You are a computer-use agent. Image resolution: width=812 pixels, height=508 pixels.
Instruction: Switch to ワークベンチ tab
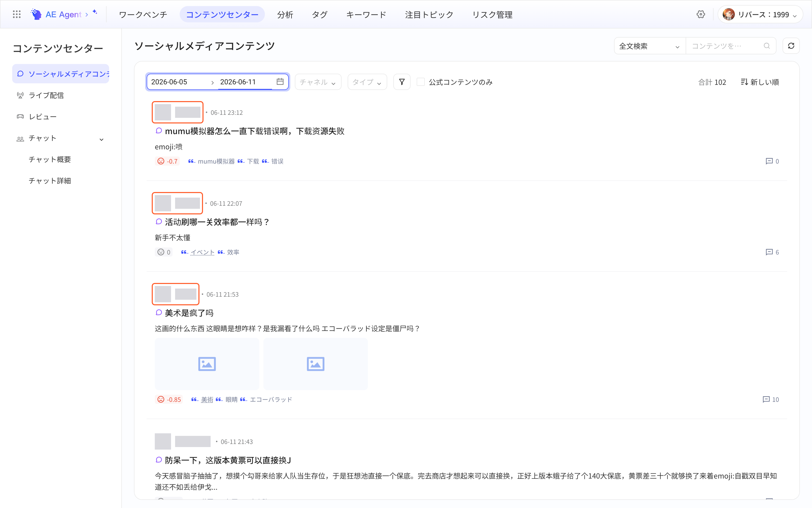143,14
